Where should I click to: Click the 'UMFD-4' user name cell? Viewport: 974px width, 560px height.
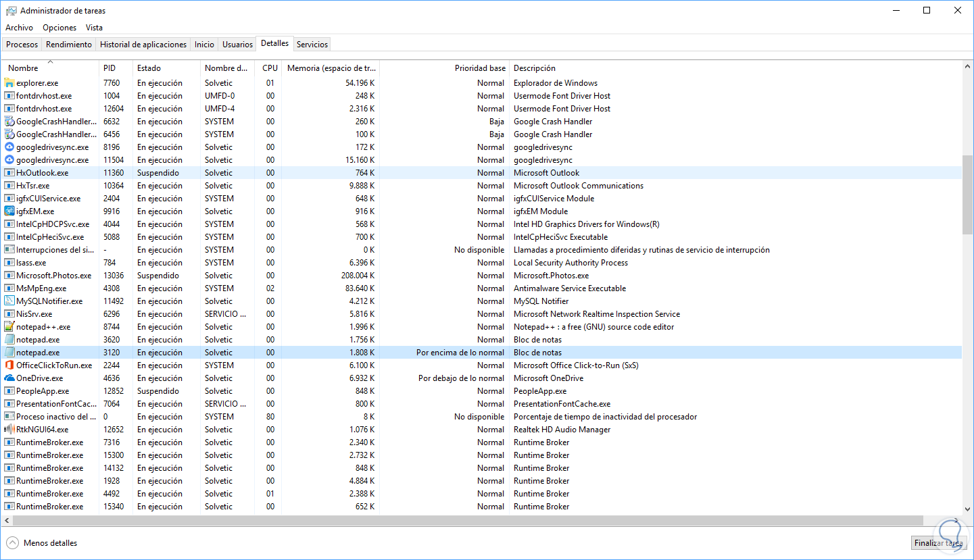click(x=220, y=109)
